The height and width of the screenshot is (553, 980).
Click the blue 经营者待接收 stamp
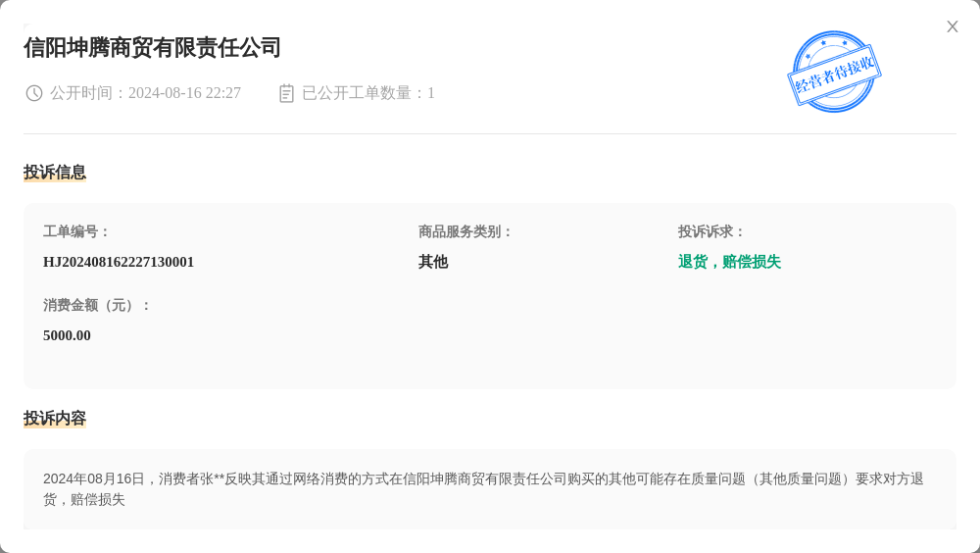[x=834, y=72]
